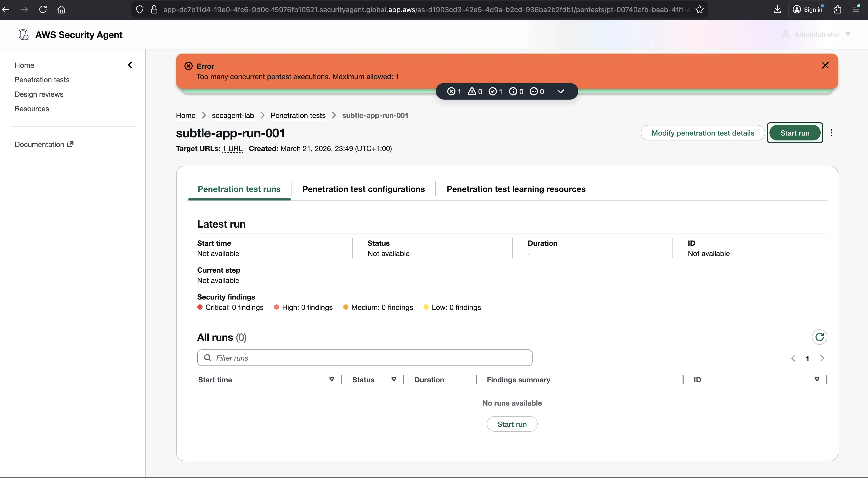Image resolution: width=868 pixels, height=478 pixels.
Task: Click Modify penetration test details button
Action: pos(702,133)
